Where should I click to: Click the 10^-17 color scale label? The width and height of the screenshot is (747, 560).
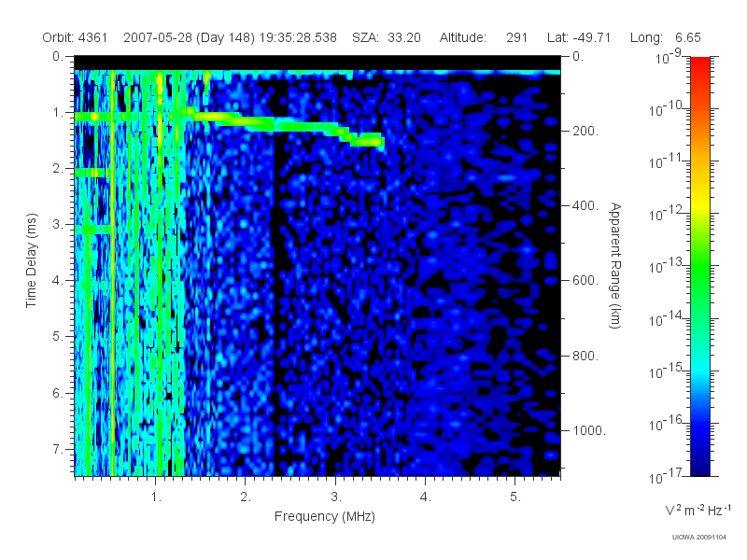pos(665,475)
